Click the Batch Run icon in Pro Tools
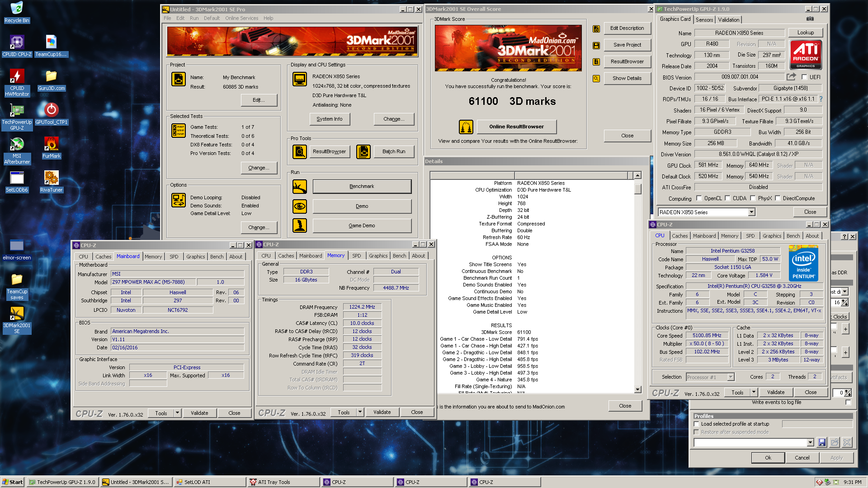 point(363,151)
